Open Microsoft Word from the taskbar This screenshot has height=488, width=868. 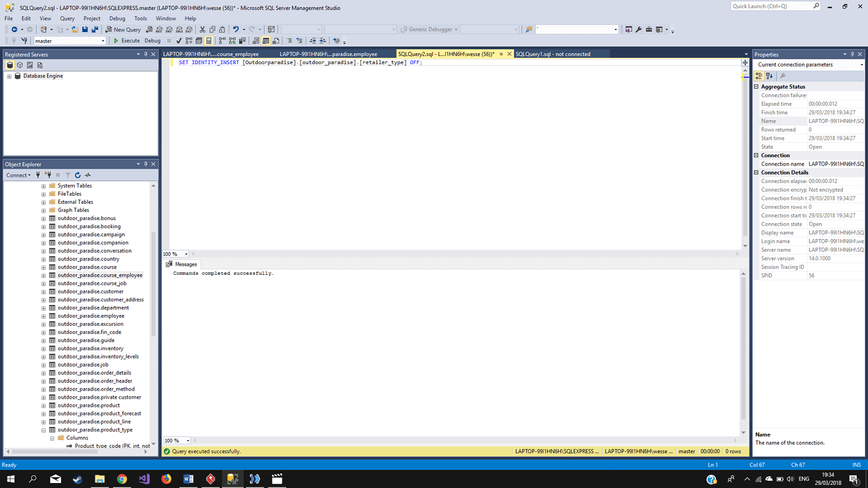click(188, 479)
